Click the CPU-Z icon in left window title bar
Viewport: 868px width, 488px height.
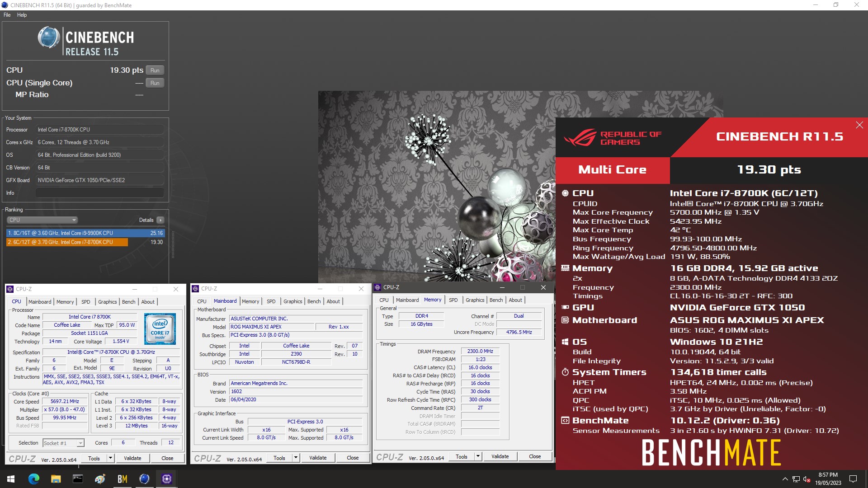point(10,289)
